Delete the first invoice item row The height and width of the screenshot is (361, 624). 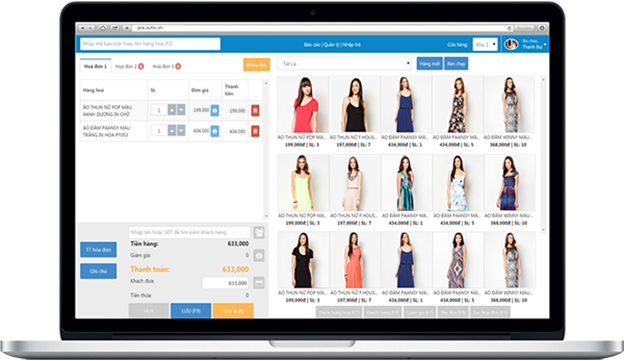(255, 110)
